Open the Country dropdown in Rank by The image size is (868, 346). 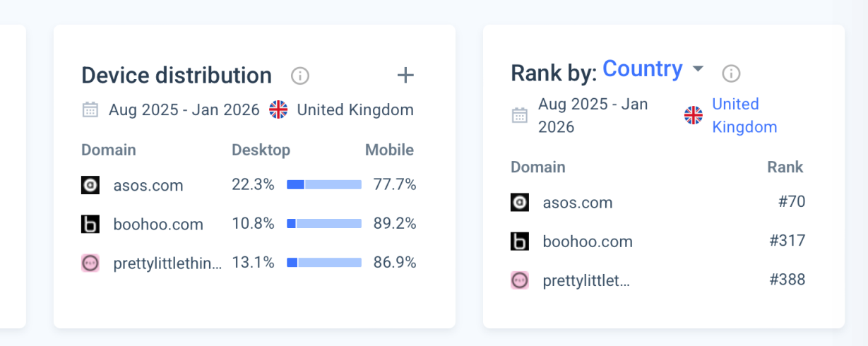[x=642, y=69]
